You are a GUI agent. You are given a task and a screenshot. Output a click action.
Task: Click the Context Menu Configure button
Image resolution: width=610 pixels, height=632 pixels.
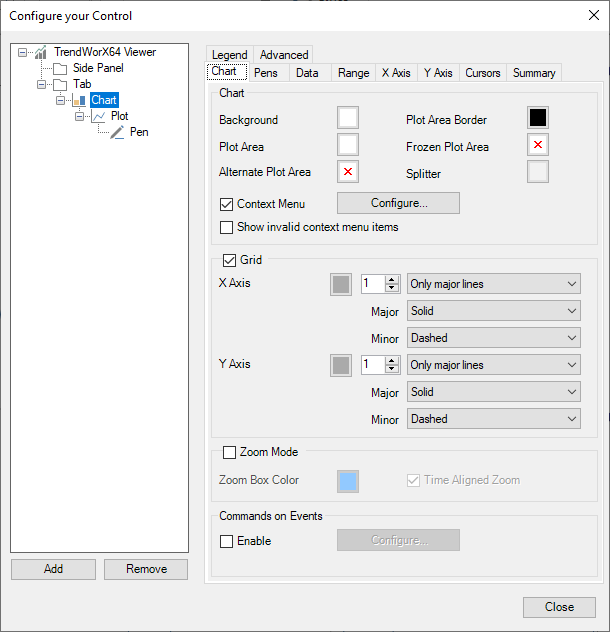point(398,203)
